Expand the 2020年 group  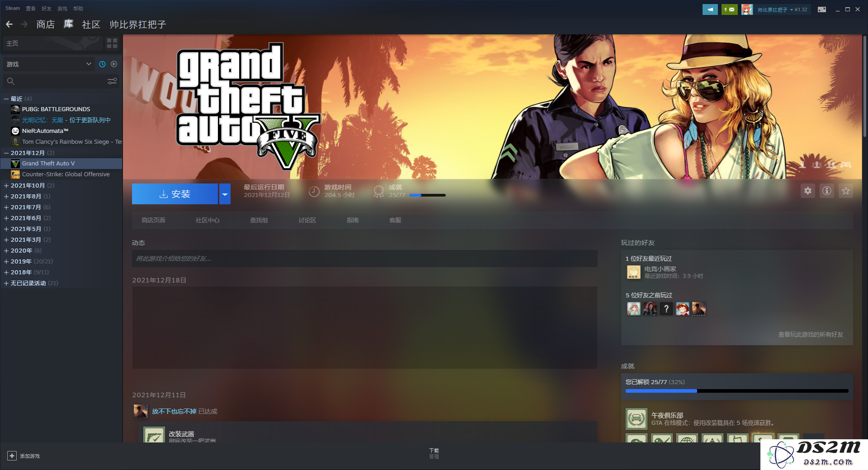[6, 250]
